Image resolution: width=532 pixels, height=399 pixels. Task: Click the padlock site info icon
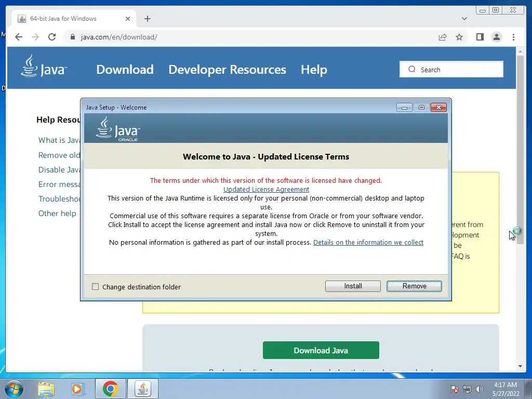72,37
